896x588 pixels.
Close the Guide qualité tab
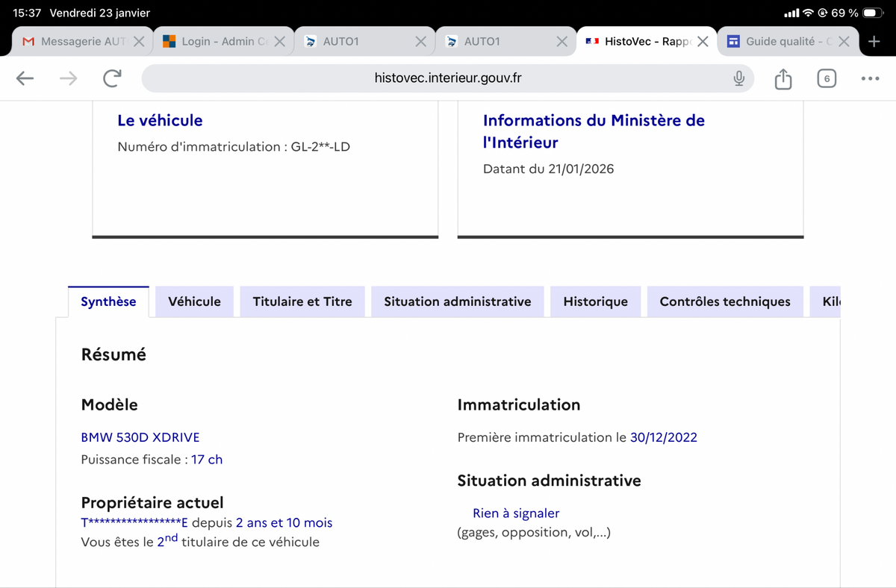(x=844, y=42)
